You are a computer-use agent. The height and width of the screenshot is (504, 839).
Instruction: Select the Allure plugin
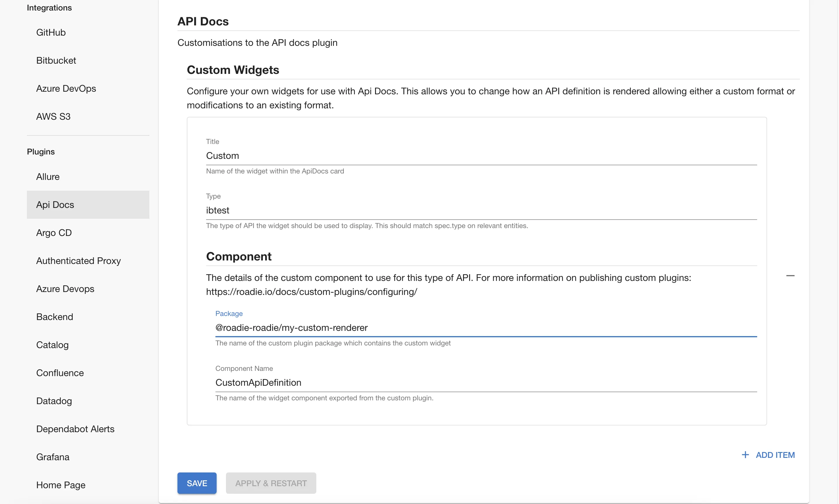coord(48,176)
